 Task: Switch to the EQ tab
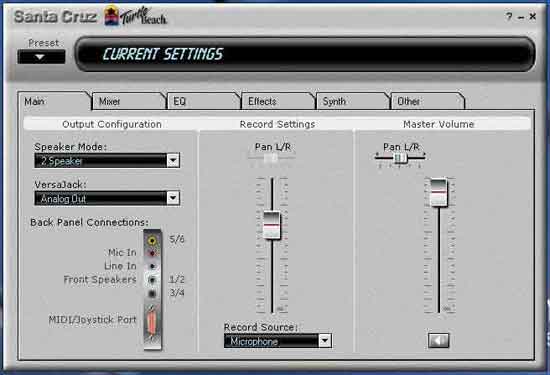(x=203, y=101)
